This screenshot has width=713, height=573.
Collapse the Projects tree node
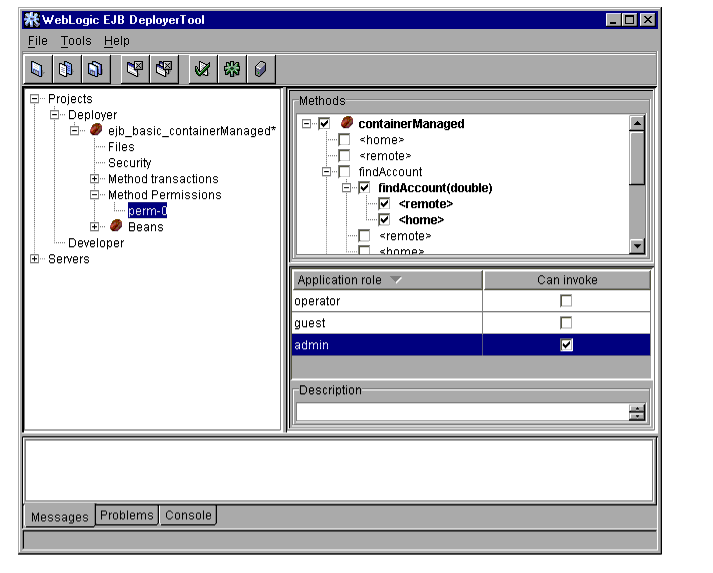tap(34, 99)
